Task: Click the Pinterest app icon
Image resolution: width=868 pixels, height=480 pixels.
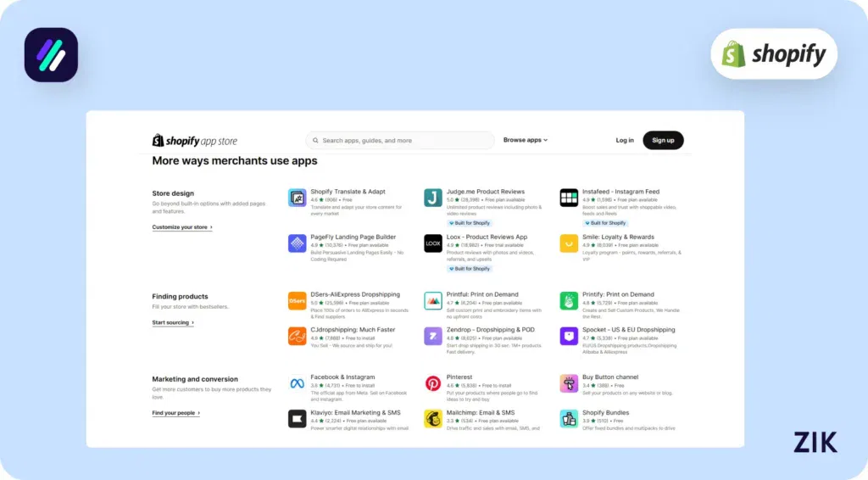Action: click(433, 383)
